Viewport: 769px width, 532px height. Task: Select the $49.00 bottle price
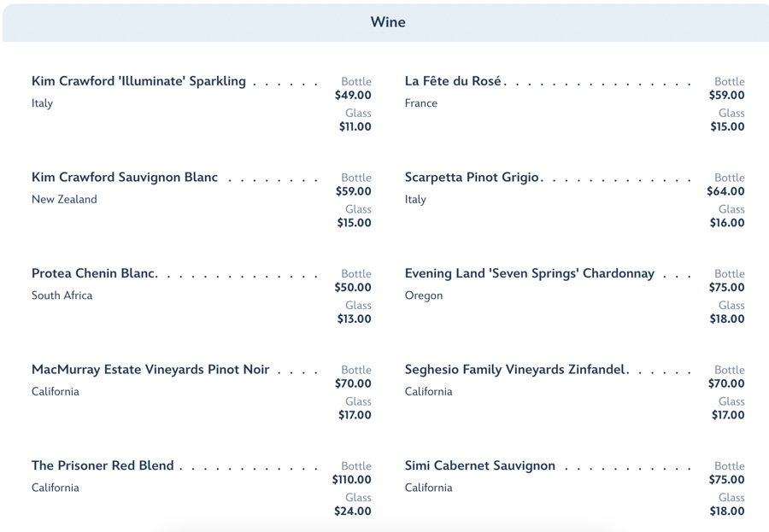click(x=353, y=96)
